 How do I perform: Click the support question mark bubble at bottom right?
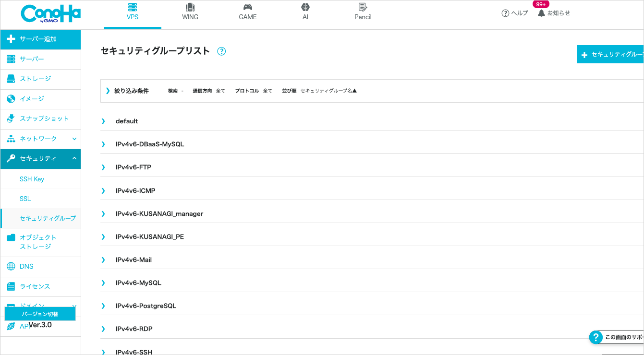(595, 337)
